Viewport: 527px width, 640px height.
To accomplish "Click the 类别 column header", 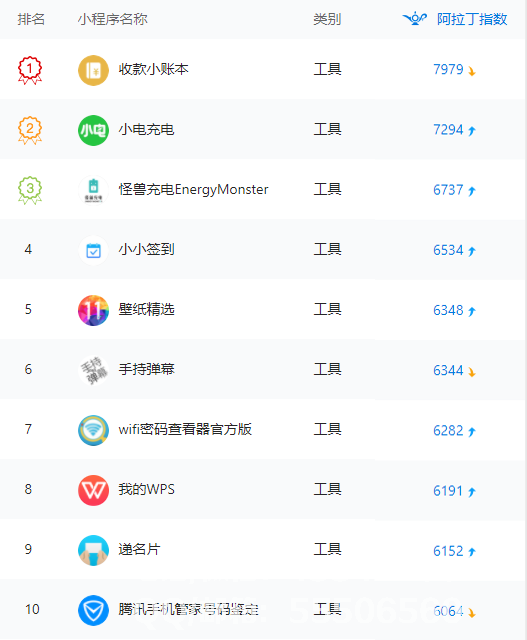I will coord(327,19).
